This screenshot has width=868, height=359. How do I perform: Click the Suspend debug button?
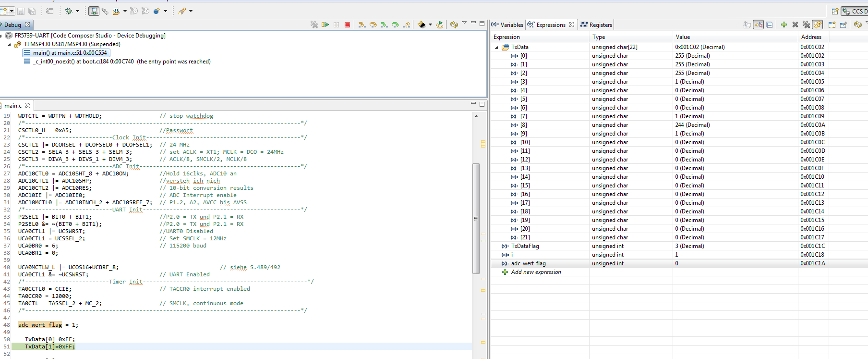point(336,25)
